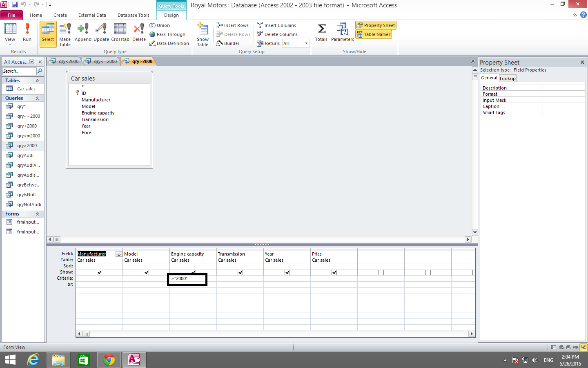588x368 pixels.
Task: Click the navigation pane Search box
Action: [19, 71]
